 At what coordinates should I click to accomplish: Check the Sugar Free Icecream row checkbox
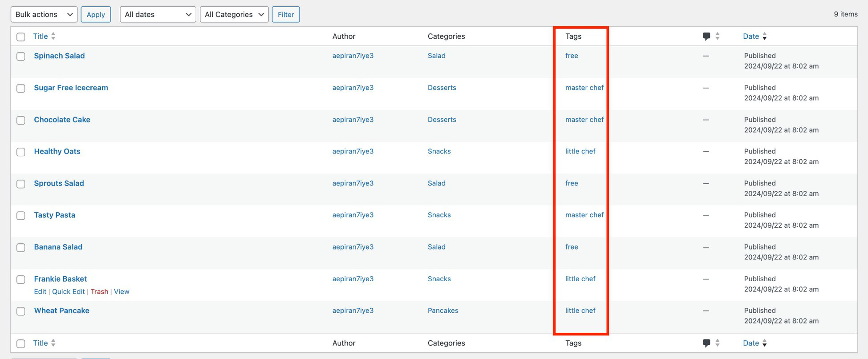(x=21, y=88)
